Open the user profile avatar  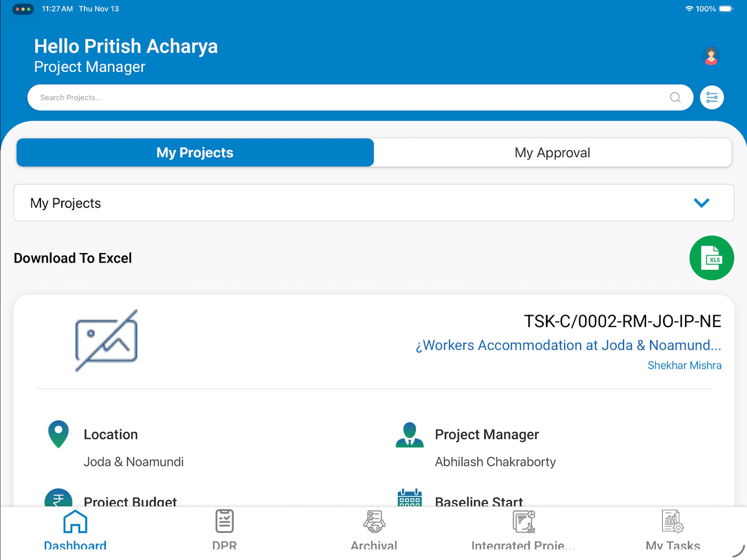[711, 56]
